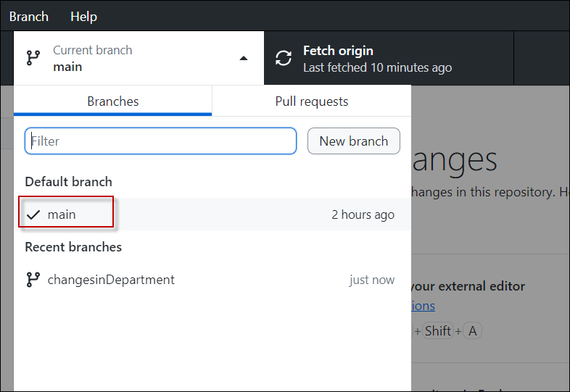Switch to the changesinDepartment branch
The image size is (570, 392).
click(111, 280)
